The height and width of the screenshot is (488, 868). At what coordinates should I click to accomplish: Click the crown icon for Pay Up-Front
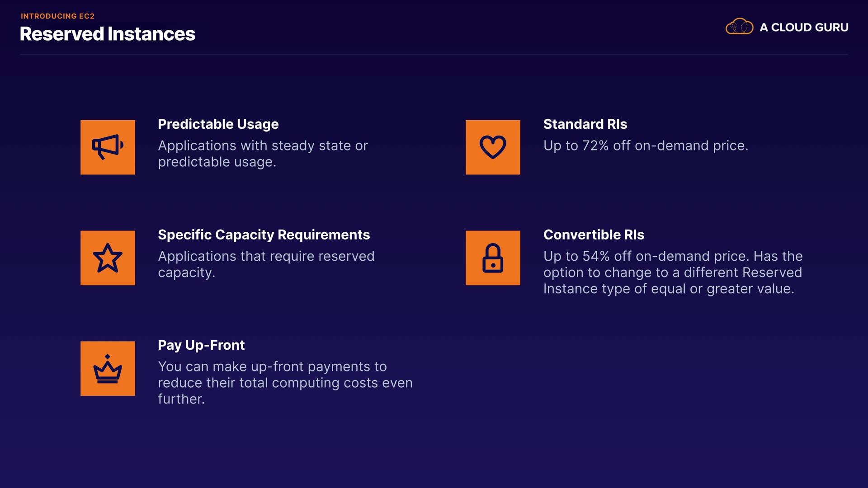click(108, 368)
